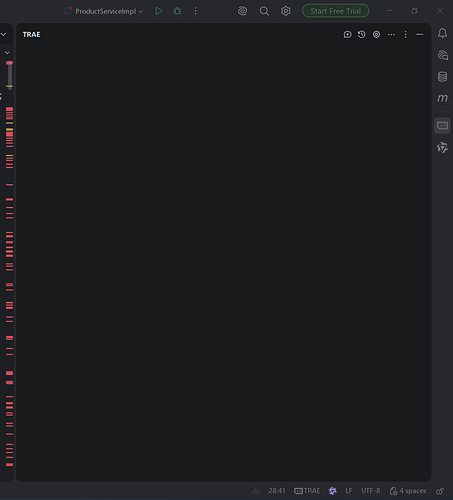453x500 pixels.
Task: Open the Notifications bell in right sidebar
Action: (442, 33)
